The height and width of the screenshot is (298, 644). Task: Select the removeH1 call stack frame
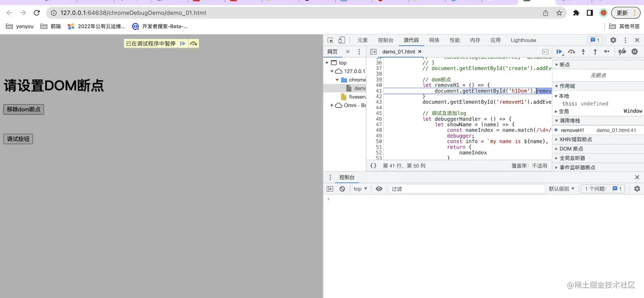point(598,130)
